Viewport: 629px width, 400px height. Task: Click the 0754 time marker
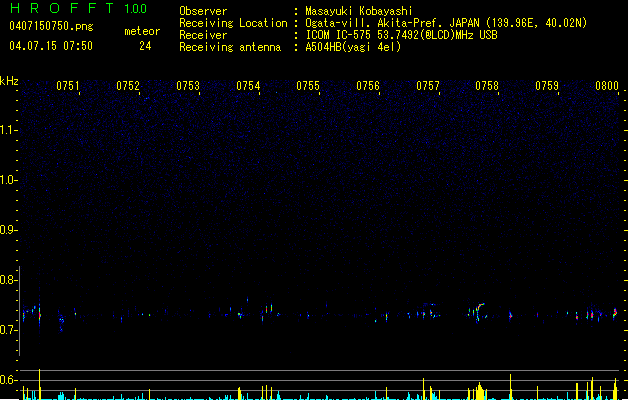tap(248, 86)
